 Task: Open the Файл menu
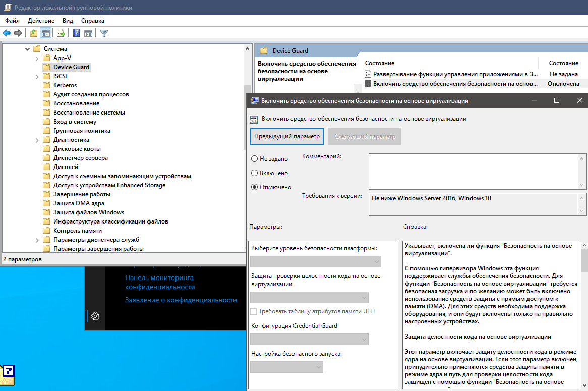pos(13,21)
